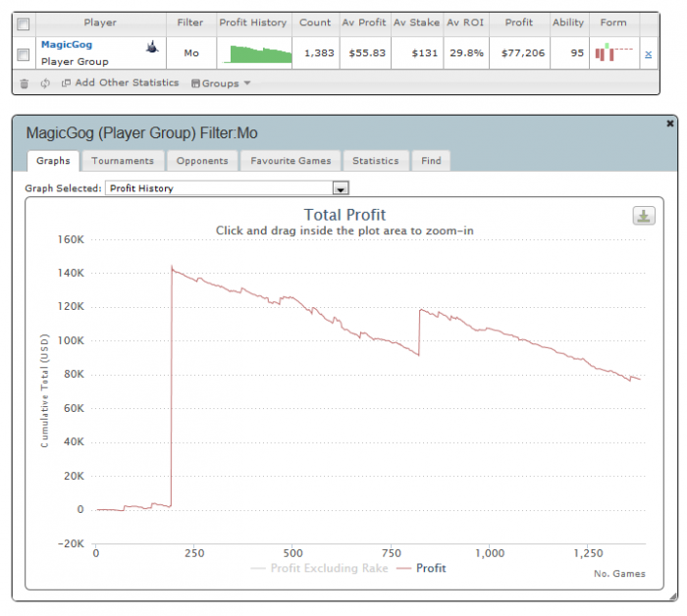Click the $55.83 average profit value

point(367,53)
